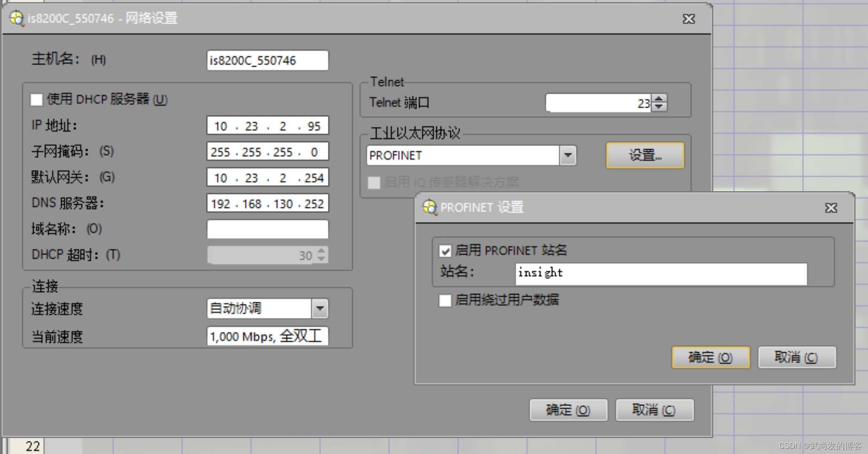Screen dimensions: 868x454
Task: Increase the DHCP 超时 value
Action: pos(321,251)
